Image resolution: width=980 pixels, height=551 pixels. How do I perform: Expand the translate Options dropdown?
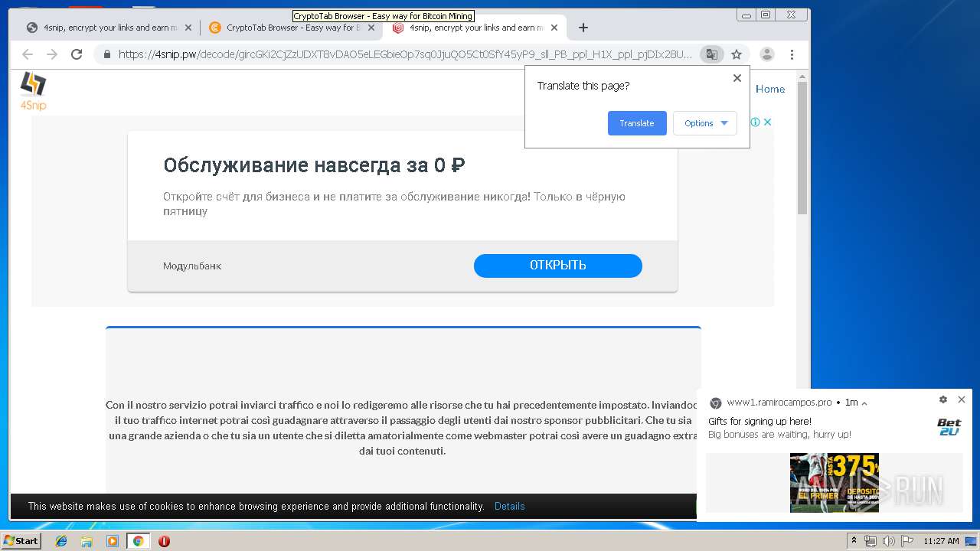pyautogui.click(x=705, y=123)
